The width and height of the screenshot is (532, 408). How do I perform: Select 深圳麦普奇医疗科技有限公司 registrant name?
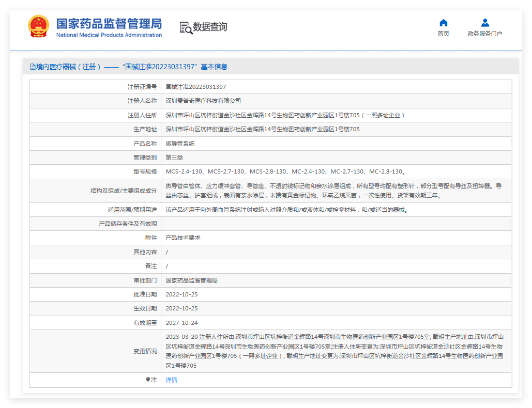203,101
